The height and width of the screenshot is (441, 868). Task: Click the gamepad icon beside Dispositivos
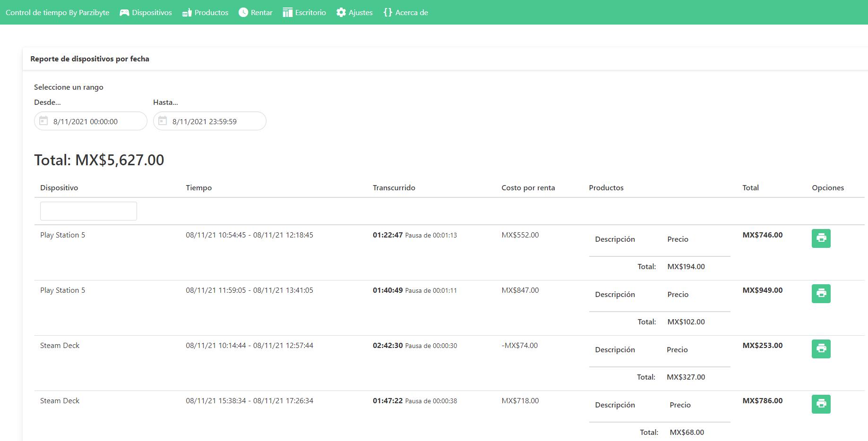coord(124,13)
